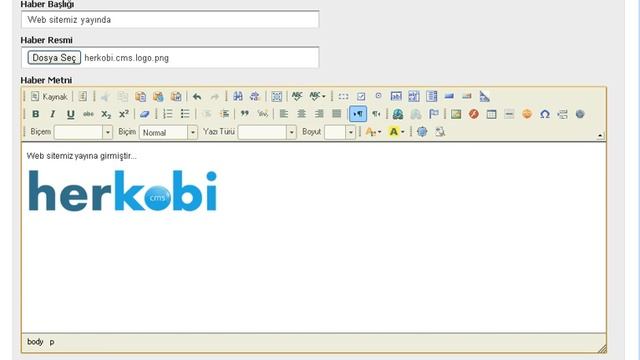Viewport: 640px width, 360px height.
Task: Click the Kaynak source view button
Action: click(x=49, y=97)
